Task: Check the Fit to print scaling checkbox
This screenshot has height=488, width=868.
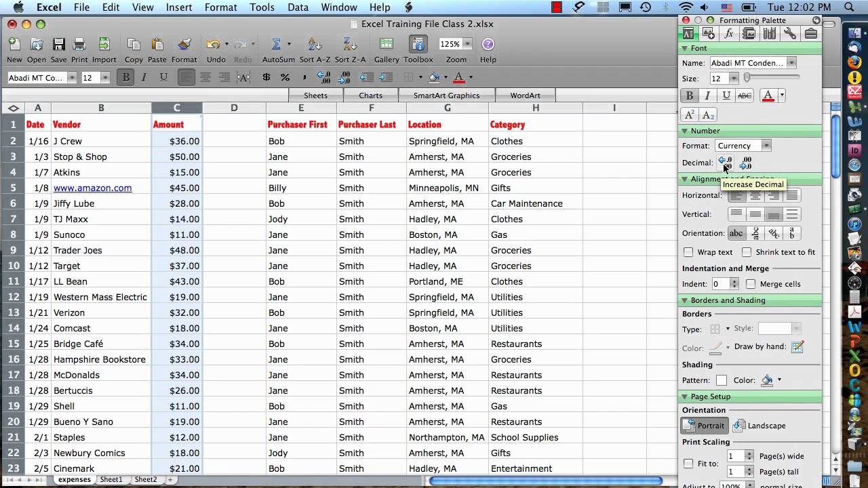Action: coord(688,464)
